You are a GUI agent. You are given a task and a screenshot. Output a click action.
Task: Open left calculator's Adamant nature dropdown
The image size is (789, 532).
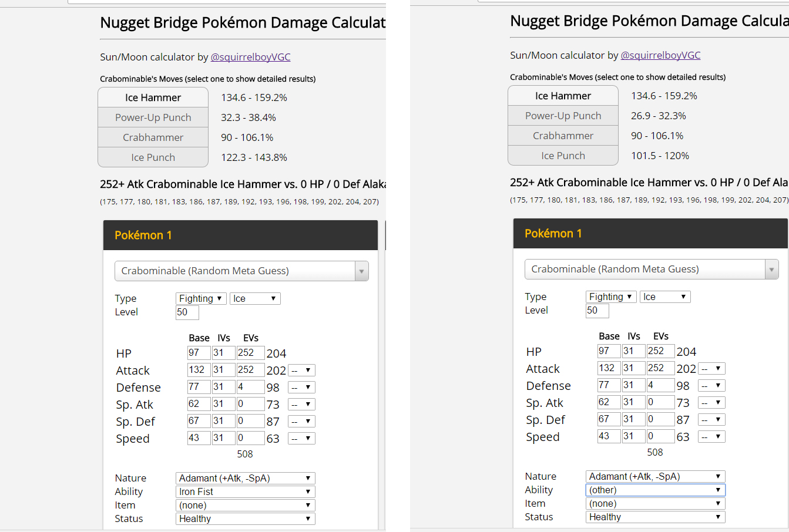pyautogui.click(x=245, y=478)
